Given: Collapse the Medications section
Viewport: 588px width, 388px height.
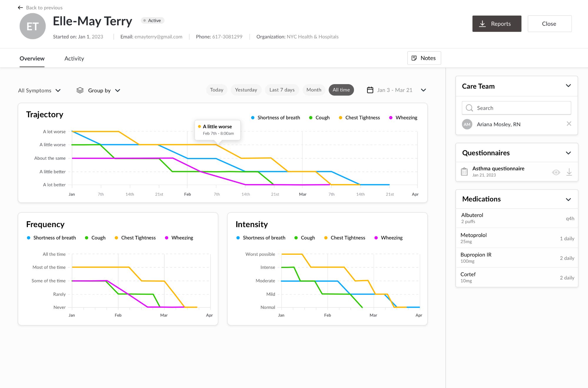Looking at the screenshot, I should pos(568,199).
